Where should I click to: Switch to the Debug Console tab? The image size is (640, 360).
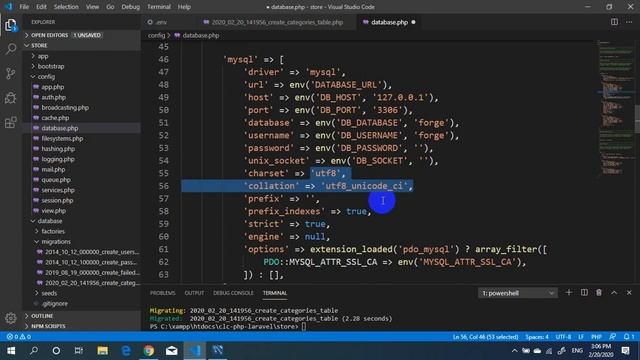[233, 293]
